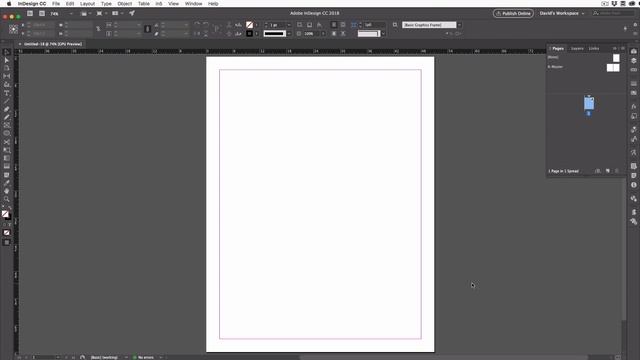The image size is (640, 360).
Task: Open the Info panel icon in dock
Action: click(x=633, y=185)
